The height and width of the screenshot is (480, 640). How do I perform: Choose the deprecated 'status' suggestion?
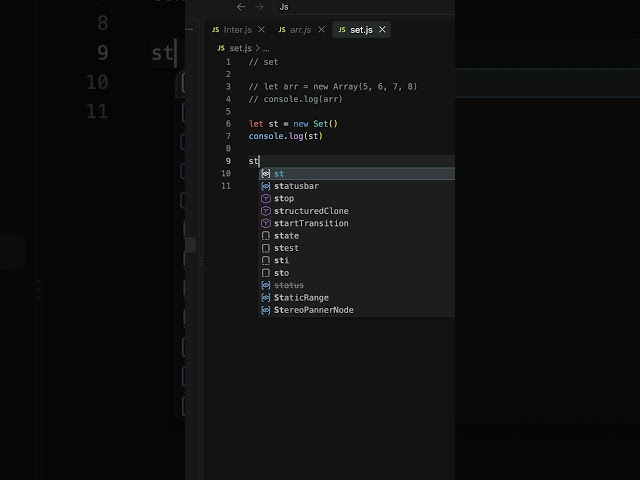[x=357, y=285]
